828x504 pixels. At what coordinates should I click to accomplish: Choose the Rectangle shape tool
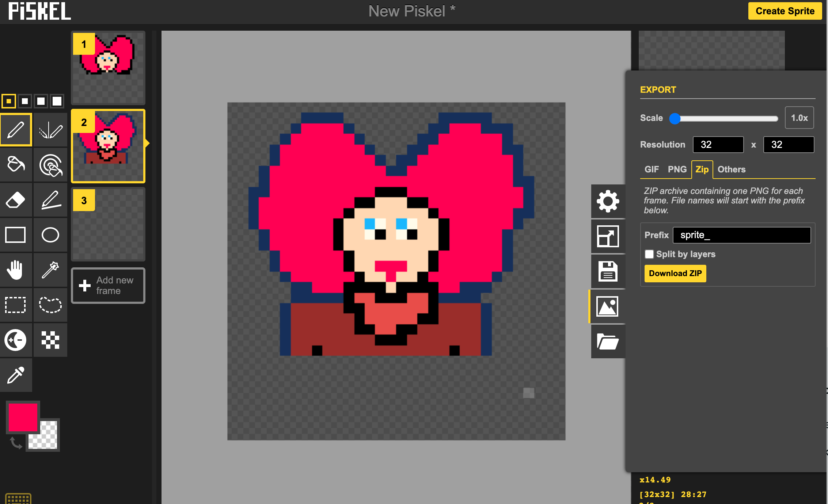pyautogui.click(x=16, y=235)
